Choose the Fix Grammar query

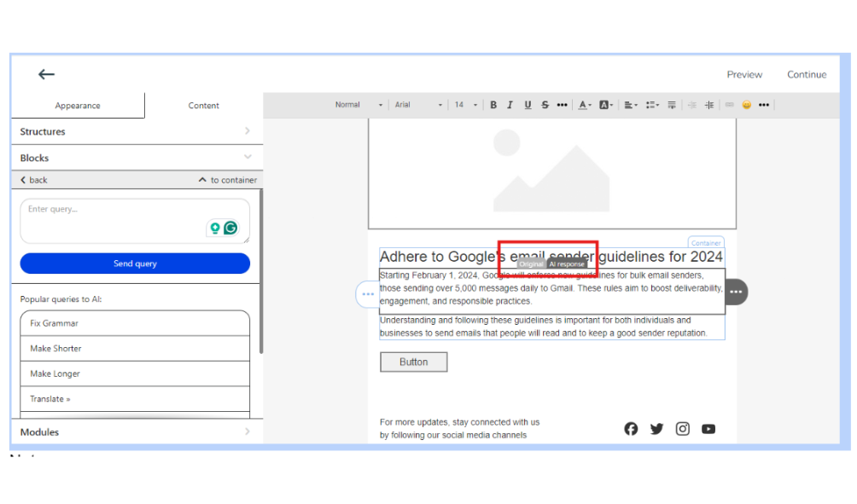(x=135, y=323)
